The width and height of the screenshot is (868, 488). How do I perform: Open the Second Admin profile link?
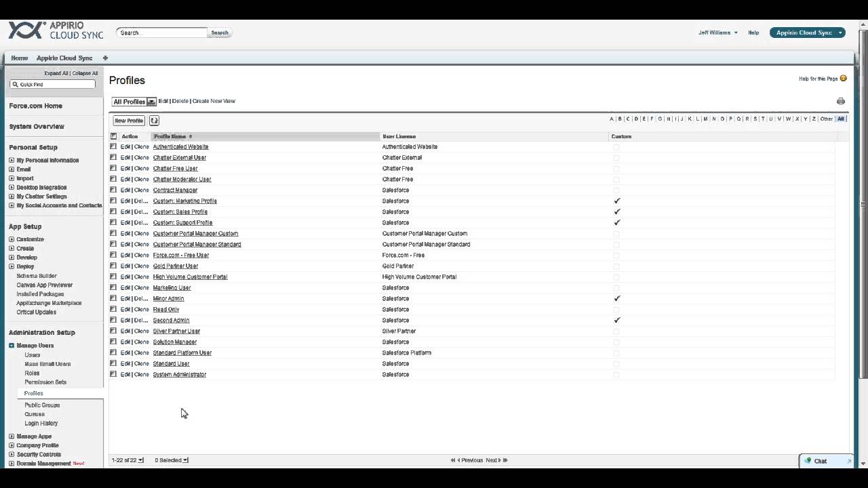tap(171, 320)
